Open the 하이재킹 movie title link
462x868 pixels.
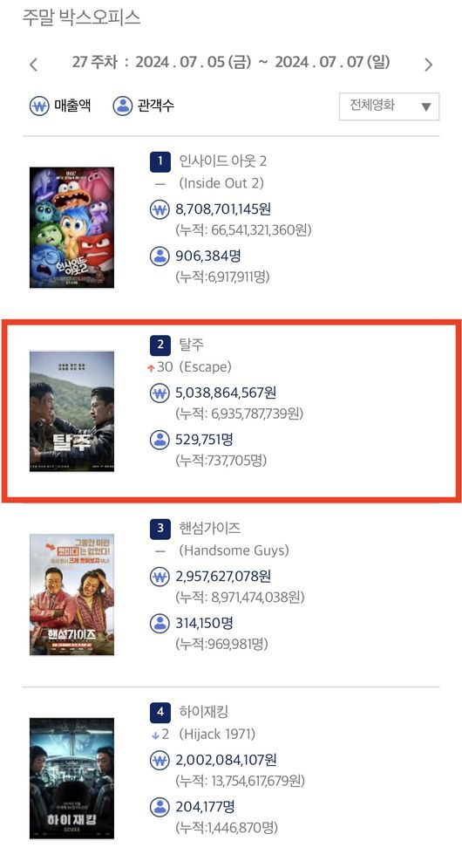(x=204, y=711)
